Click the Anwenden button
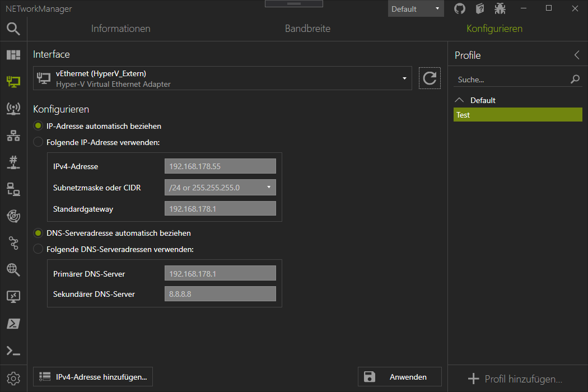Viewport: 588px width, 392px height. (399, 376)
